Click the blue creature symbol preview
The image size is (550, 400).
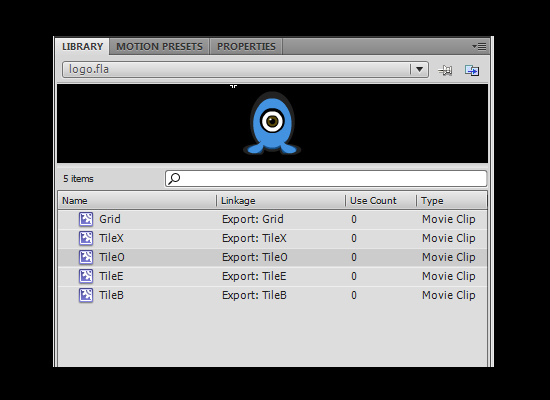[x=272, y=123]
